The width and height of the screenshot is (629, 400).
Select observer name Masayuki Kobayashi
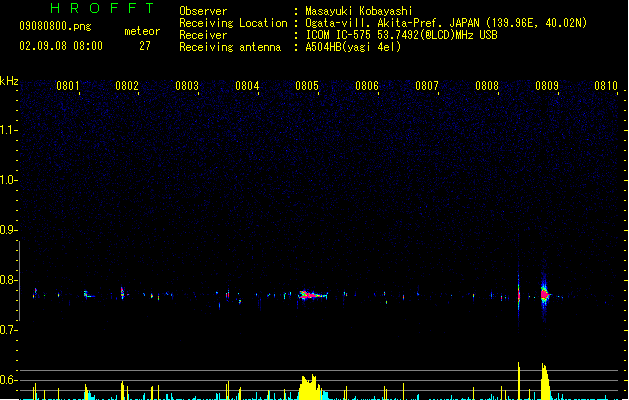click(x=359, y=11)
